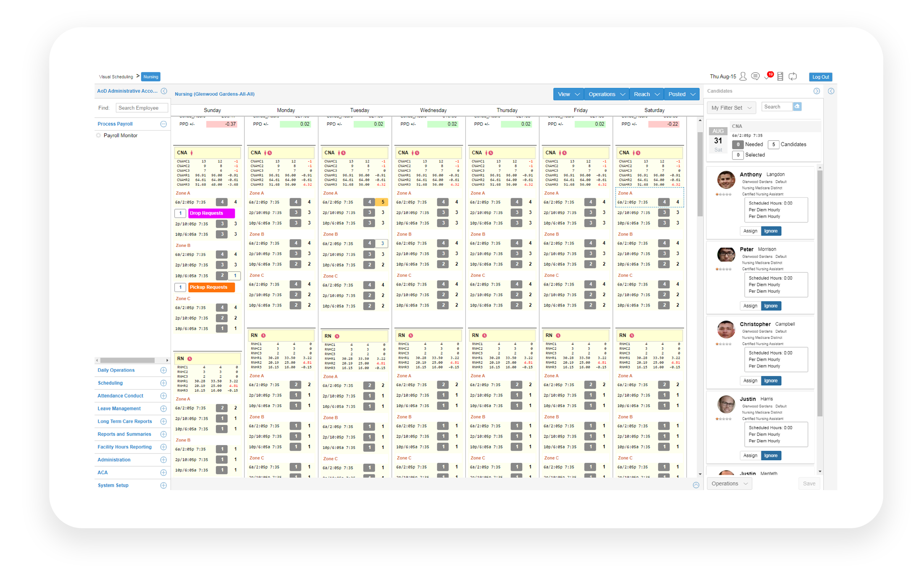Screen dimensions: 924x572
Task: Click the Log Out button
Action: point(820,77)
